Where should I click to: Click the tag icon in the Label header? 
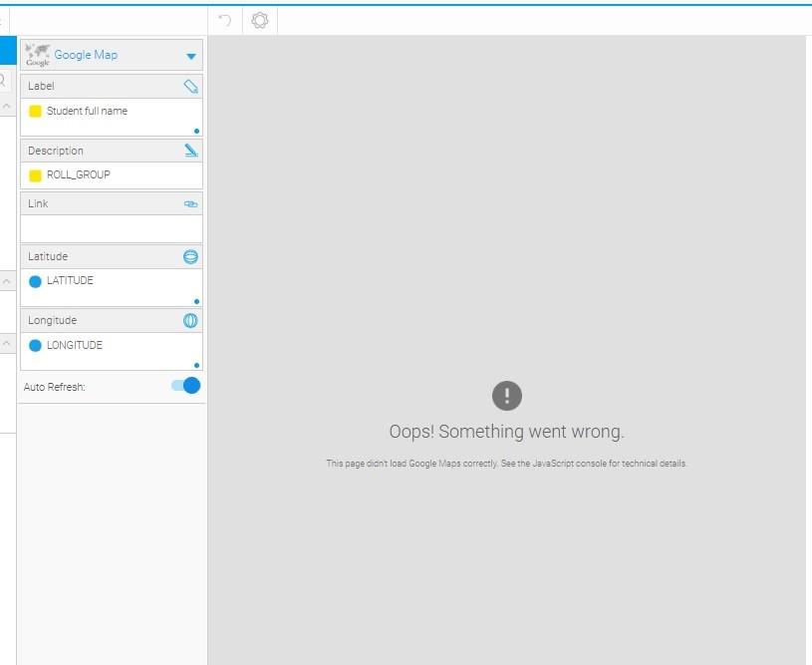point(191,86)
